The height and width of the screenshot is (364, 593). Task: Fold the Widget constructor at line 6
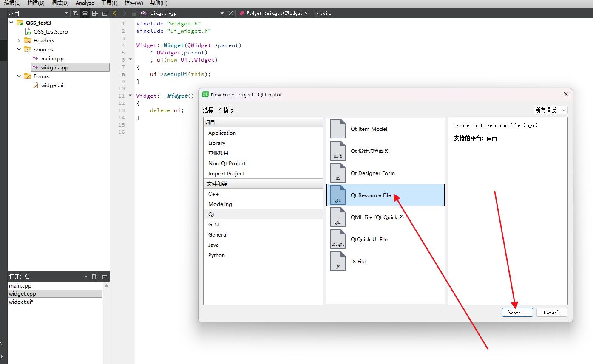pos(131,59)
